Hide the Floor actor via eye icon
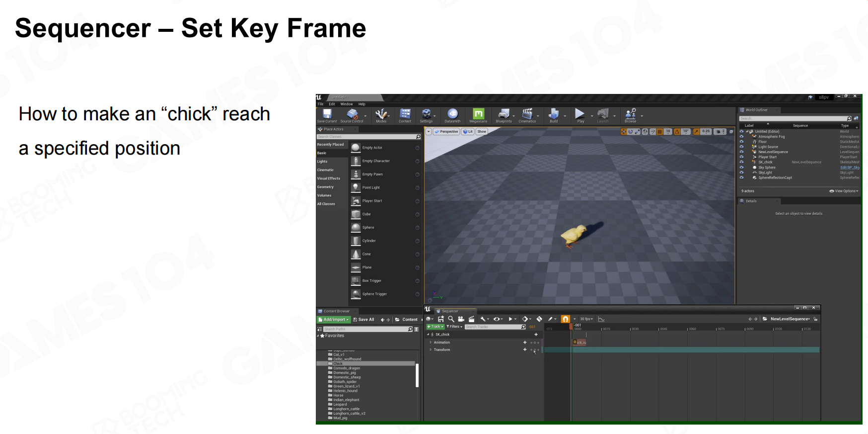868x434 pixels. click(x=741, y=142)
